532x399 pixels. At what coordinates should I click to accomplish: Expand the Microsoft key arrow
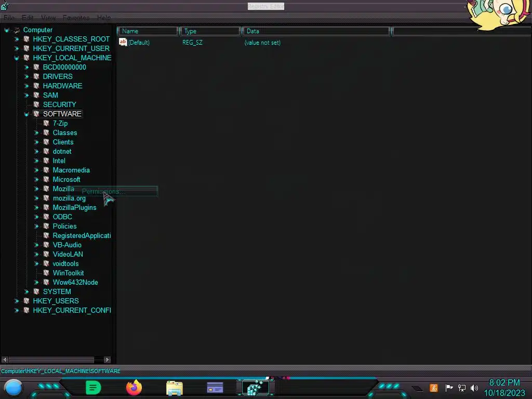(x=36, y=179)
